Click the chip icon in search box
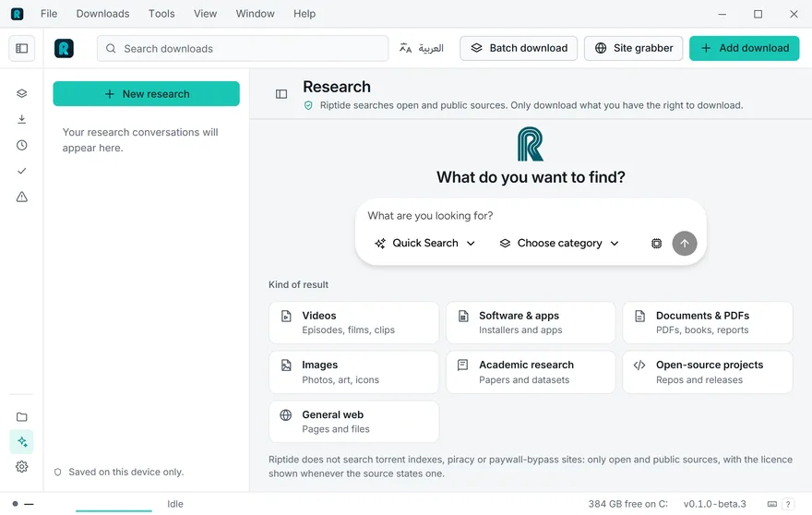 click(656, 244)
